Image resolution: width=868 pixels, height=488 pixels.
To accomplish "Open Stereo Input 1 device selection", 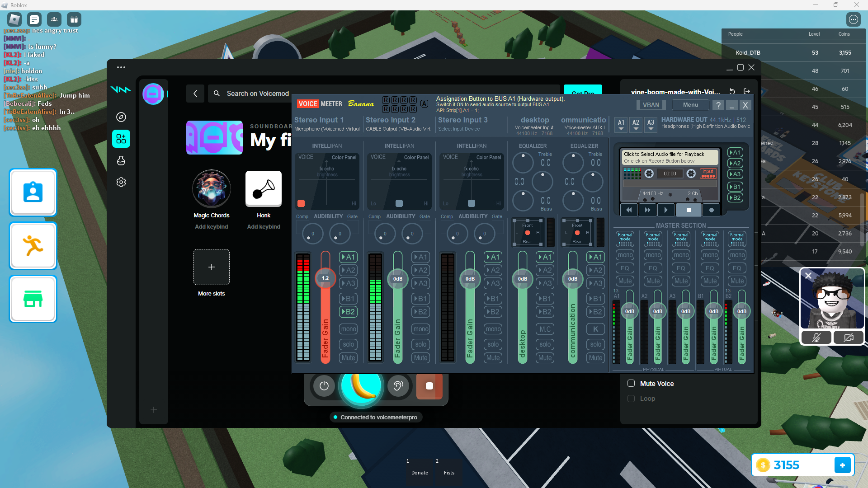I will pyautogui.click(x=327, y=129).
